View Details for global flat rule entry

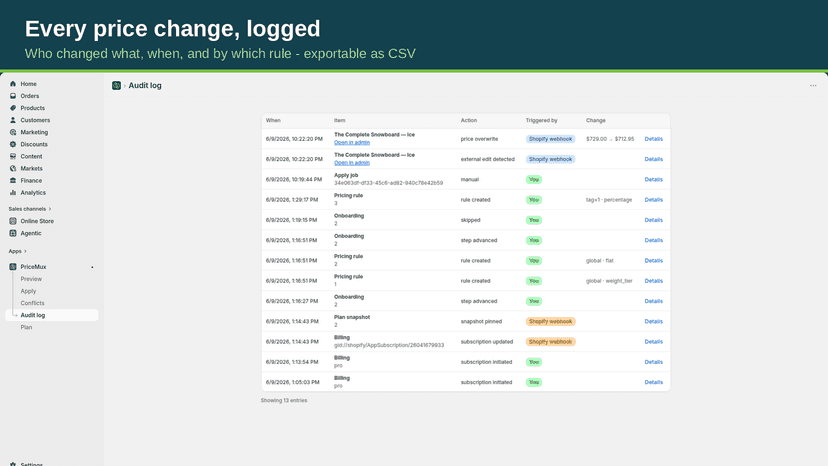pyautogui.click(x=653, y=260)
